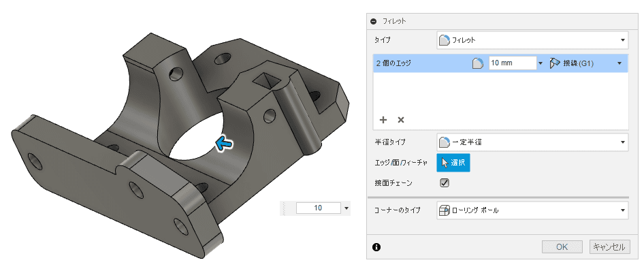Click the info icon at dialog bottom
The image size is (644, 271).
click(376, 246)
